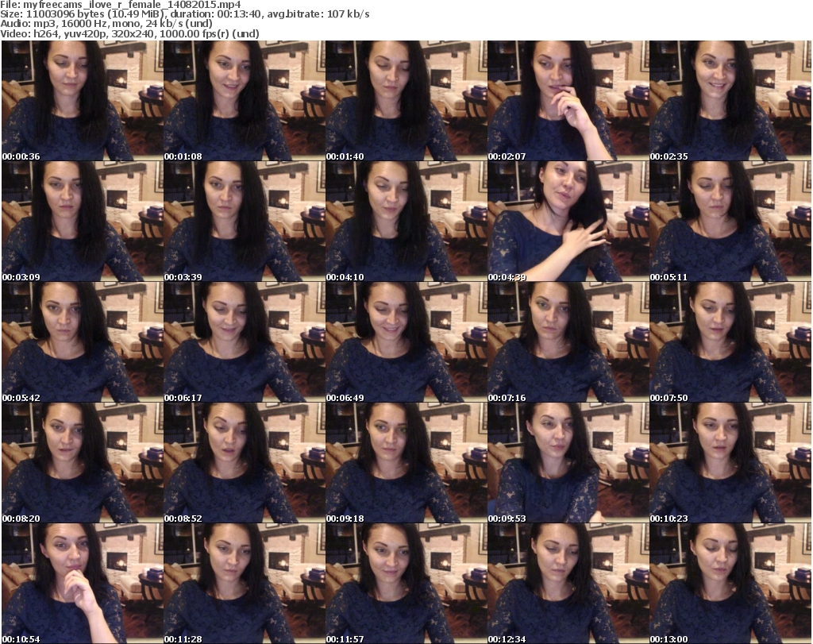Select the thumbnail frame at 00:13:00
813x644 pixels.
click(x=730, y=584)
